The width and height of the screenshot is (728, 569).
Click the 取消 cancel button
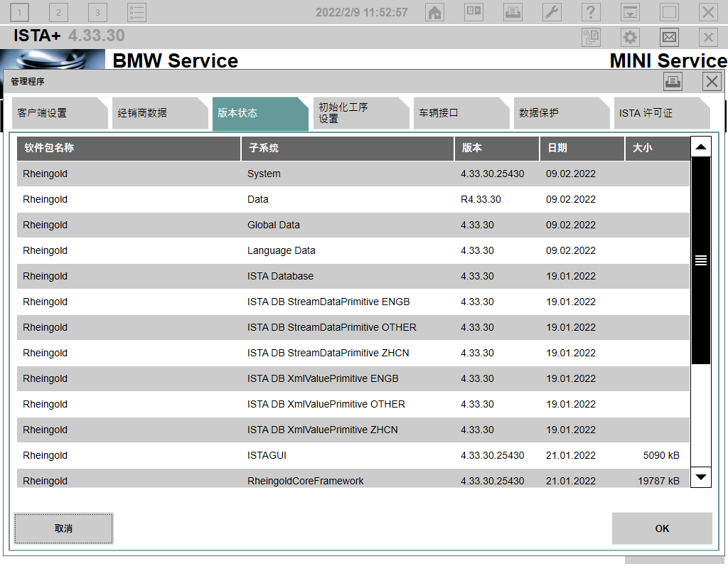(63, 528)
